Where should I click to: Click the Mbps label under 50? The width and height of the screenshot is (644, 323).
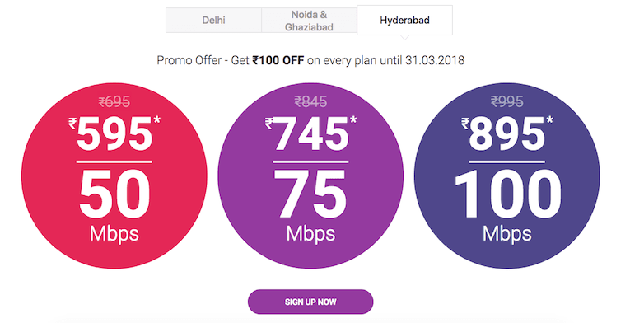(114, 234)
